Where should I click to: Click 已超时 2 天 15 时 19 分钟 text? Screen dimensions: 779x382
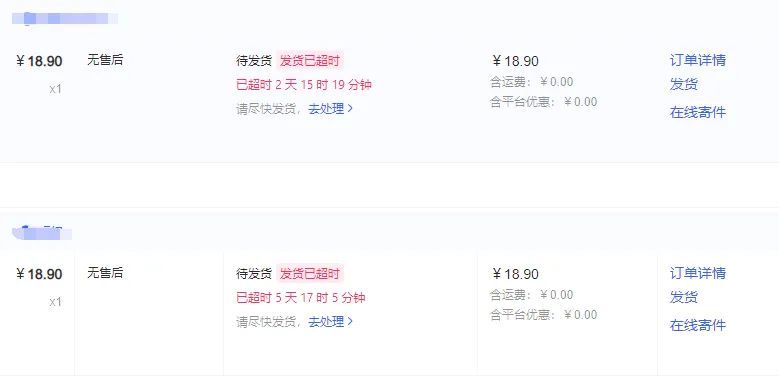click(x=304, y=85)
